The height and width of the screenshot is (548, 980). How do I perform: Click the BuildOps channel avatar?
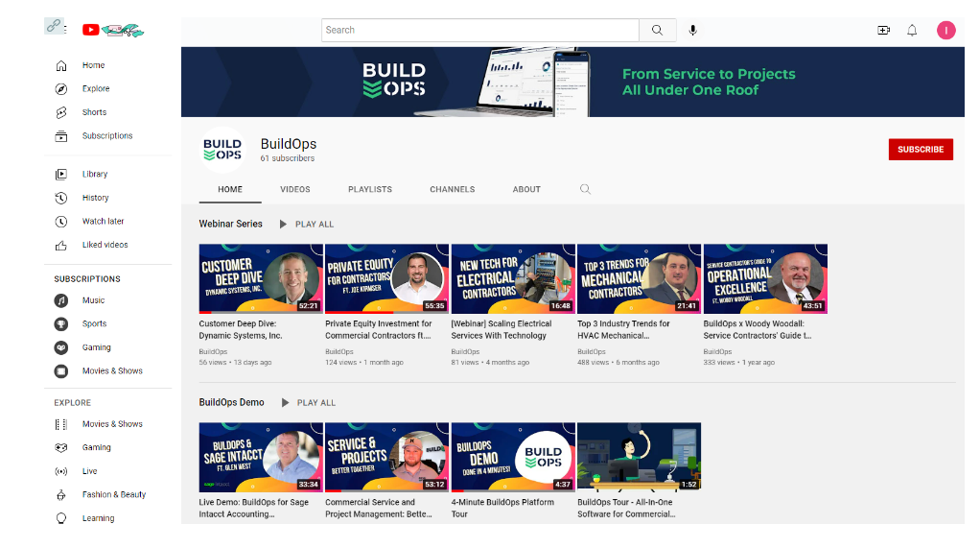(222, 150)
